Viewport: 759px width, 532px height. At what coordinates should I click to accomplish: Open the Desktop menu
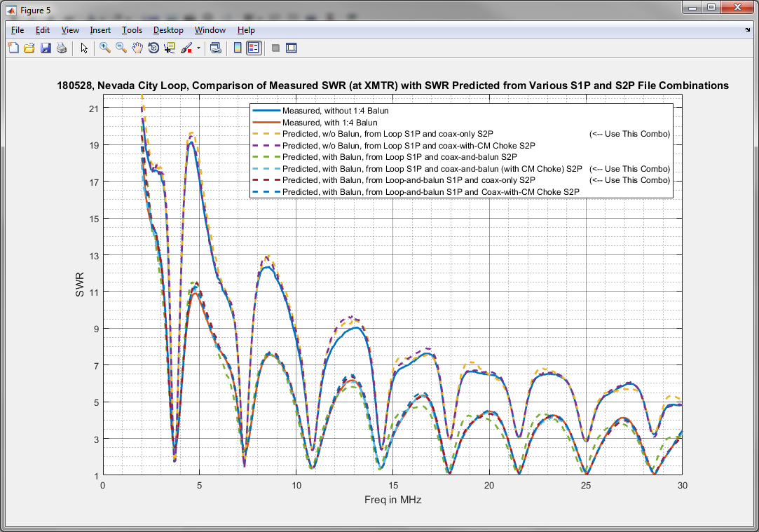click(168, 30)
